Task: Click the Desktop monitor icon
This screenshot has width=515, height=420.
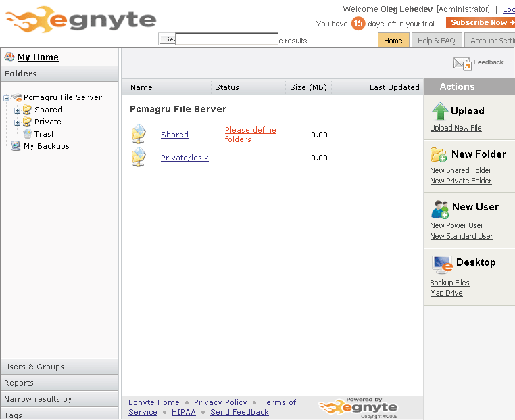Action: point(442,263)
